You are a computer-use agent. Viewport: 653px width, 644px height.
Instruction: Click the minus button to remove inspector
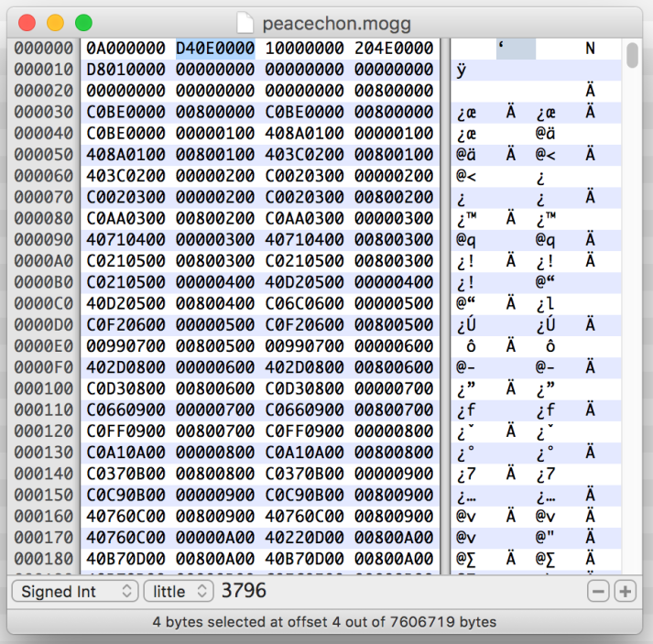pyautogui.click(x=599, y=592)
